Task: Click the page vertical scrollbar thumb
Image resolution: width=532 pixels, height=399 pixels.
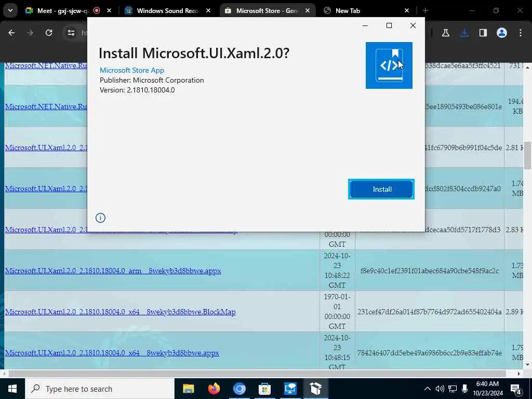Action: pos(528,155)
